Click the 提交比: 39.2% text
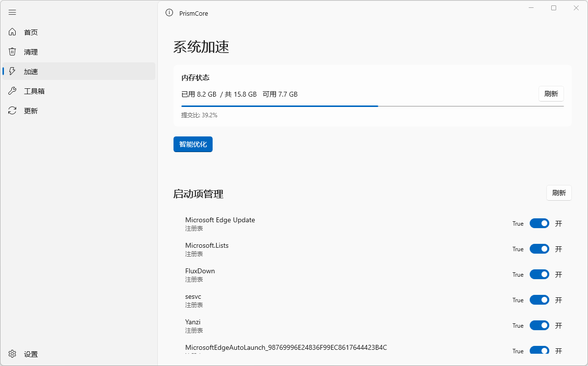Screen dimensions: 588x366 199,115
